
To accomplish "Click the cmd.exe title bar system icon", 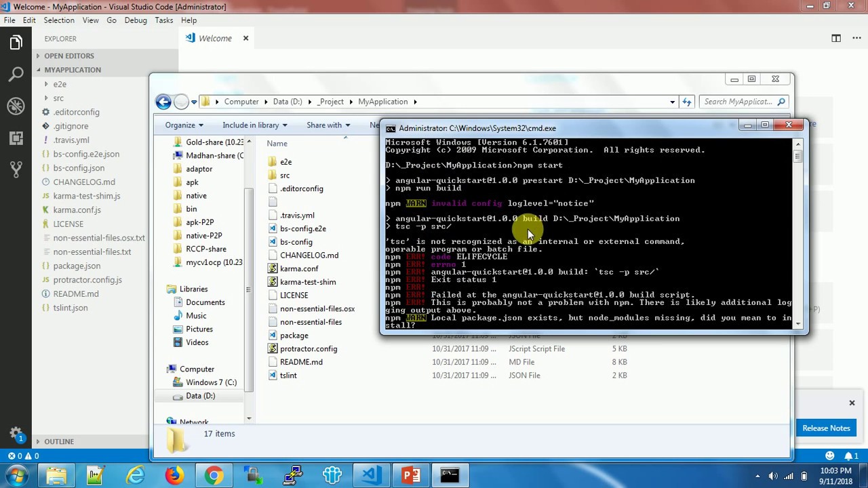I will click(x=390, y=128).
